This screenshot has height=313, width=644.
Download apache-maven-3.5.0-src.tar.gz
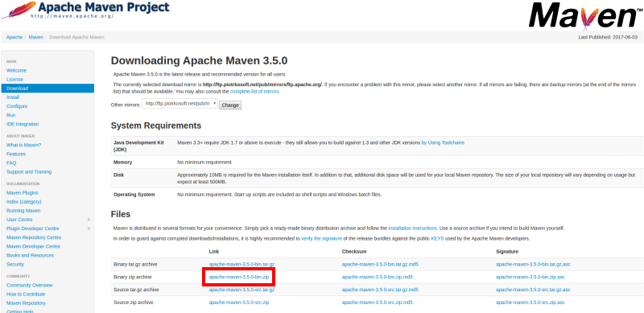(242, 290)
